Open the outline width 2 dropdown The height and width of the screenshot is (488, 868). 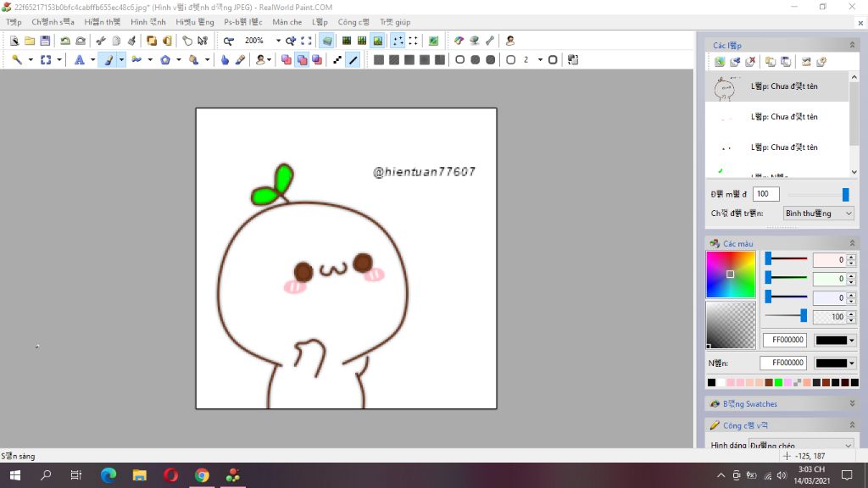pyautogui.click(x=540, y=60)
